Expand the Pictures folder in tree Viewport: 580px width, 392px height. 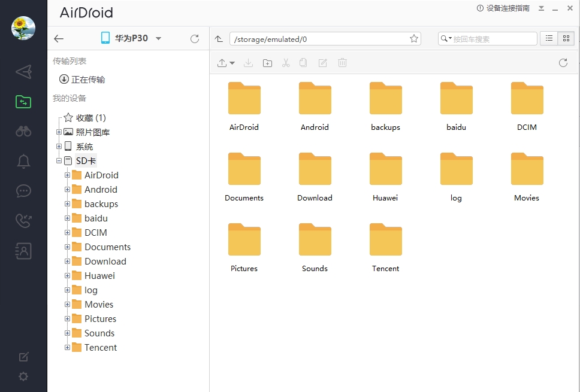(x=67, y=319)
